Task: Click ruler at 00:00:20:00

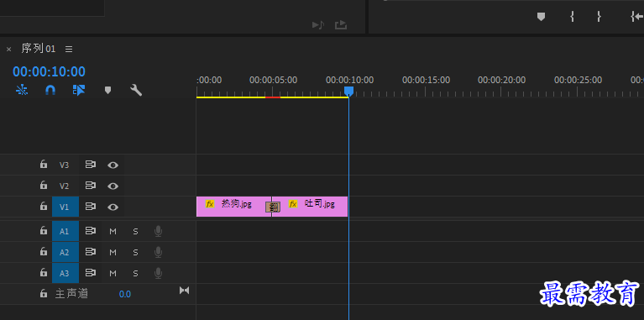Action: (x=501, y=80)
